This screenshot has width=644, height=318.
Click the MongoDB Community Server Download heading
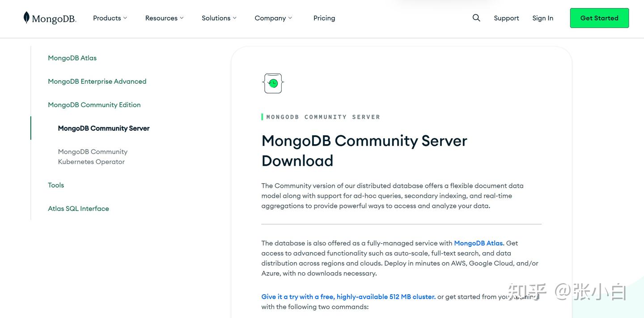click(x=364, y=150)
